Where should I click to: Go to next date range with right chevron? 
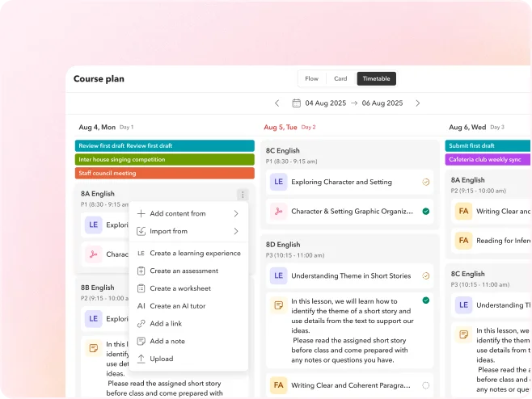click(418, 103)
